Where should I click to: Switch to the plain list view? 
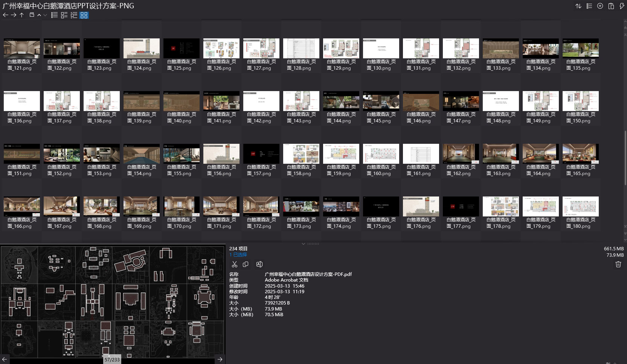point(55,15)
